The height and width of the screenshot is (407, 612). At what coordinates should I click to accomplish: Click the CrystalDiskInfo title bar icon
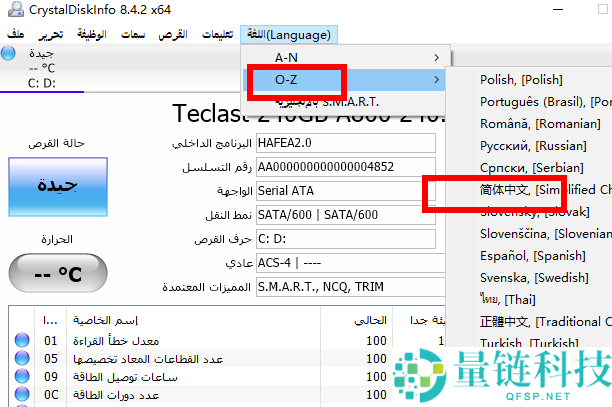[x=16, y=9]
